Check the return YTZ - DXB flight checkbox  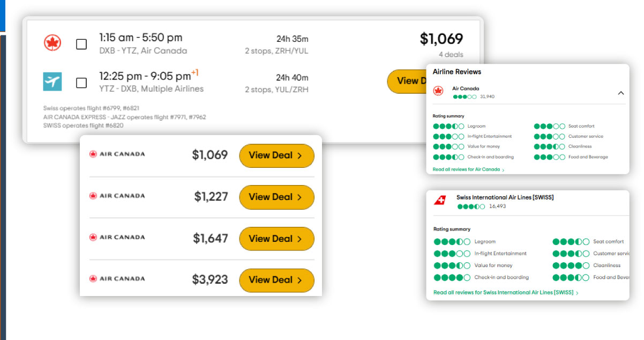[x=81, y=83]
